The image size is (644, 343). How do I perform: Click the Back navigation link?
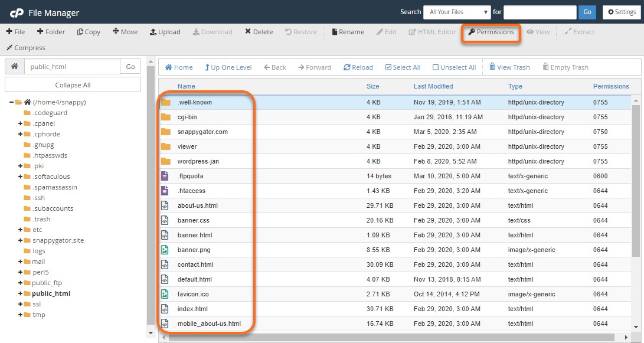(274, 67)
